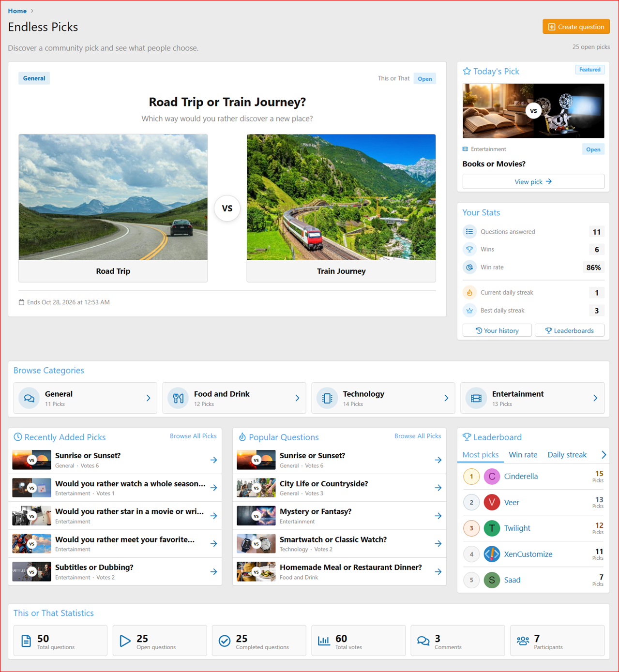
Task: Click the Best daily streak crown icon
Action: coord(469,311)
